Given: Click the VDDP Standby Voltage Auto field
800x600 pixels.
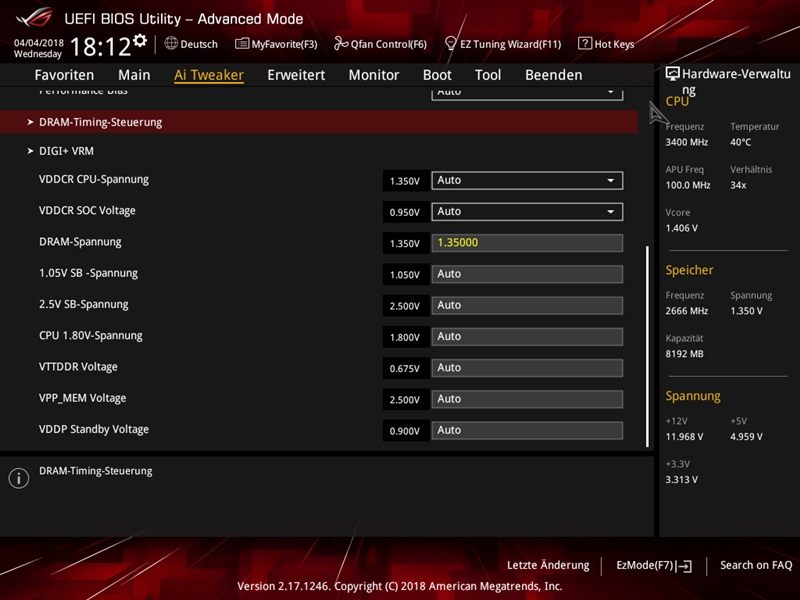Looking at the screenshot, I should [527, 430].
